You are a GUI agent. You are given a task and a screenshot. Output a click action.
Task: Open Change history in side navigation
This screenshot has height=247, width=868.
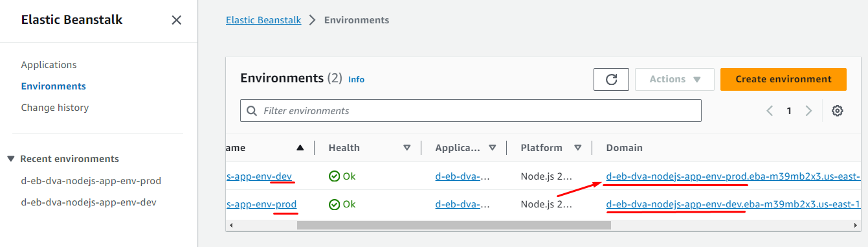point(55,108)
